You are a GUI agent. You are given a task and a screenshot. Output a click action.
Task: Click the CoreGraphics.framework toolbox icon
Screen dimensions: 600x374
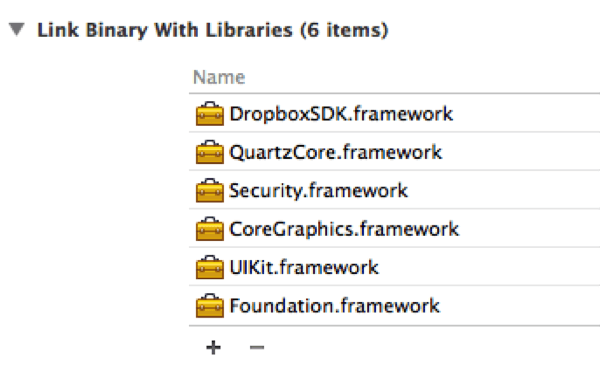coord(210,229)
